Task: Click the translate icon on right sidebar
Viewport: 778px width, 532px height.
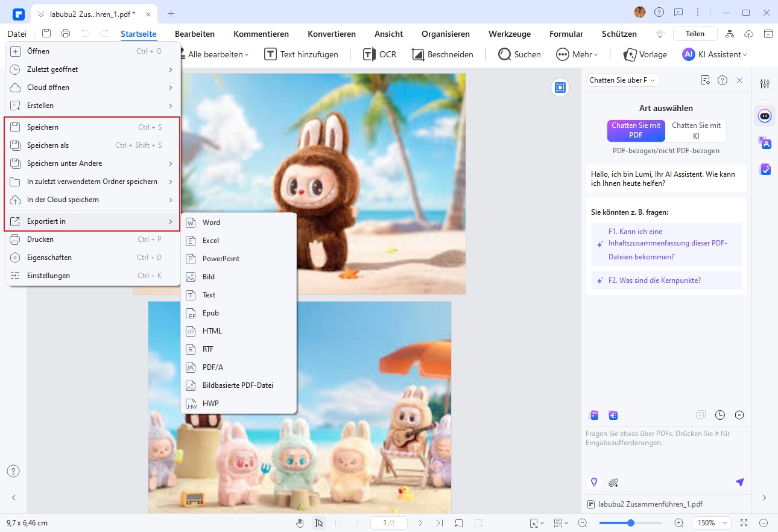Action: 765,143
